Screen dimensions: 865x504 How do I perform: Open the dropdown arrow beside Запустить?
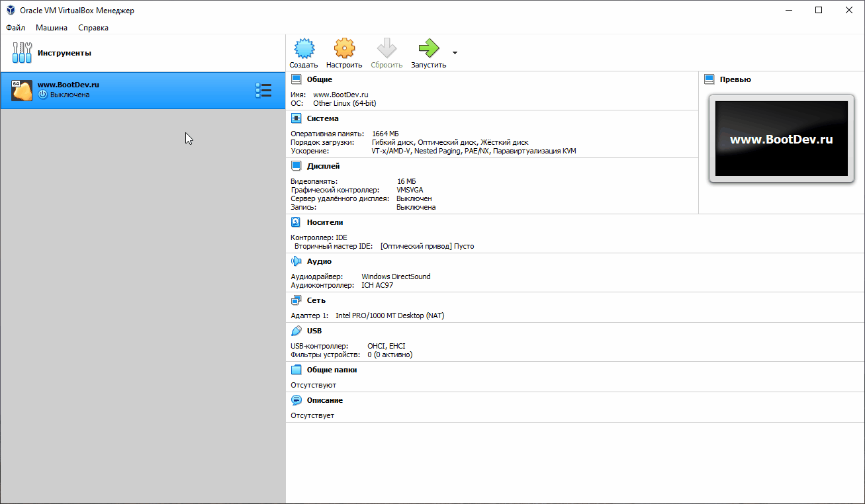(x=455, y=53)
